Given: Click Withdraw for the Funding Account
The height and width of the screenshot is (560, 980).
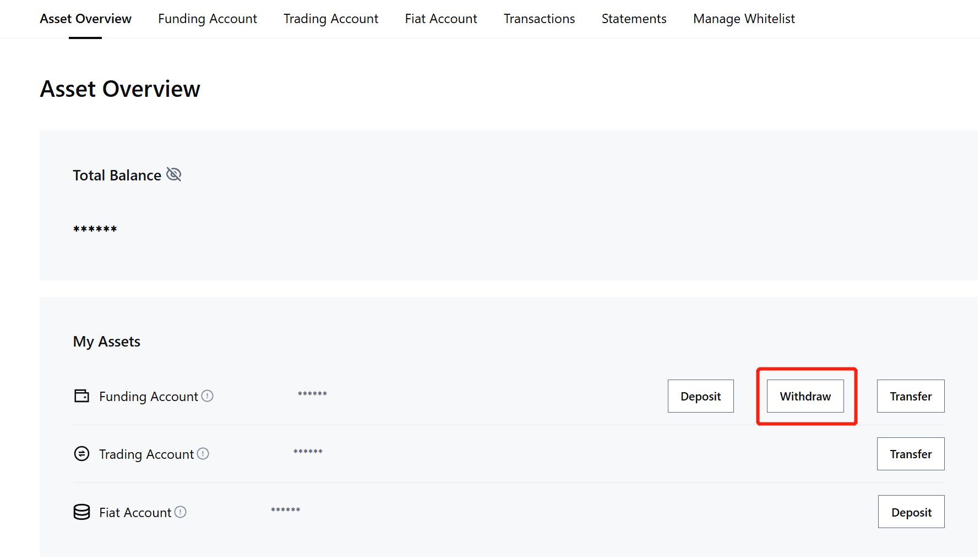Looking at the screenshot, I should click(x=805, y=396).
